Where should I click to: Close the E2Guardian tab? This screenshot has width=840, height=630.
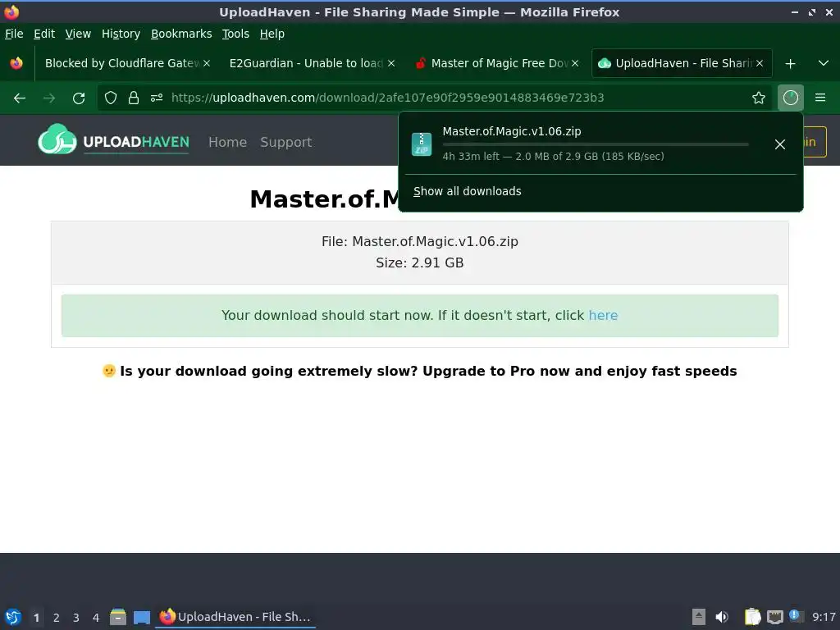click(x=391, y=63)
